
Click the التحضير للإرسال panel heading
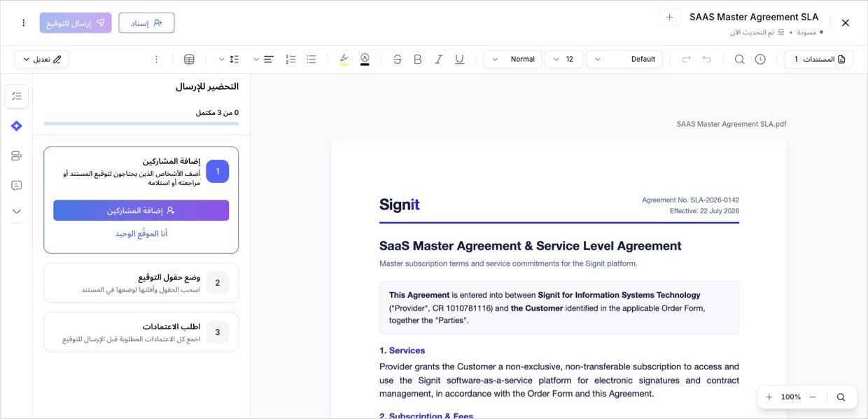[x=207, y=86]
